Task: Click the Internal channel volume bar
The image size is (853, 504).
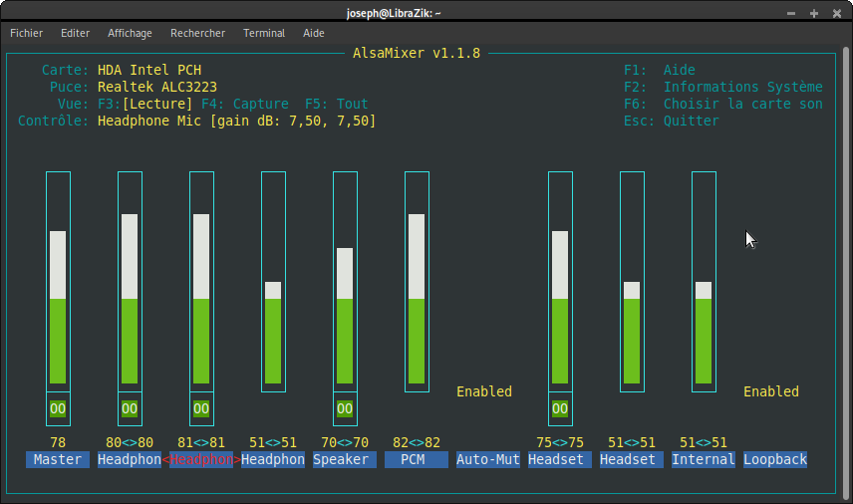Action: (704, 282)
